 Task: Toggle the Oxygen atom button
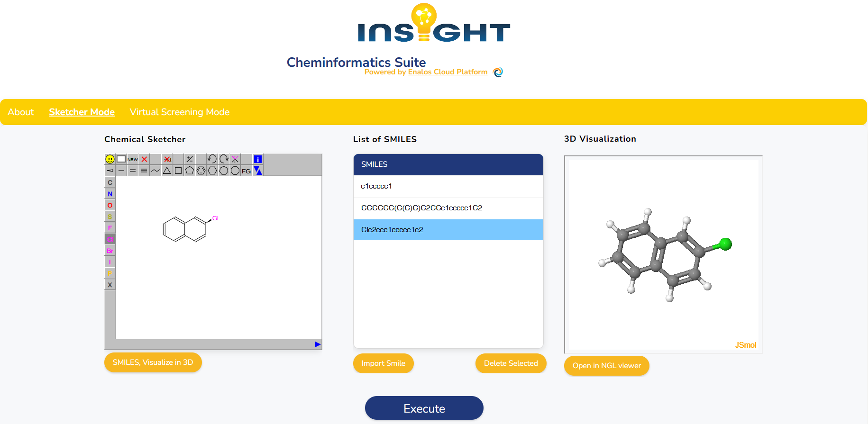110,205
